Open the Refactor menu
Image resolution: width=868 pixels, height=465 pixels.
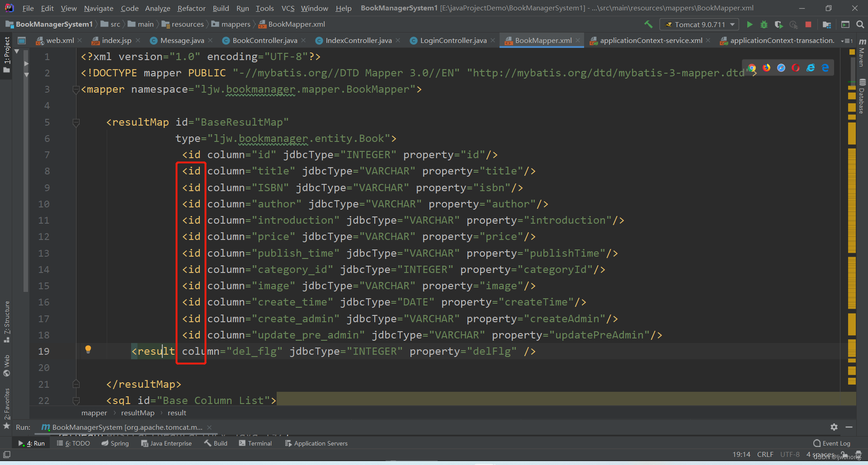coord(191,8)
